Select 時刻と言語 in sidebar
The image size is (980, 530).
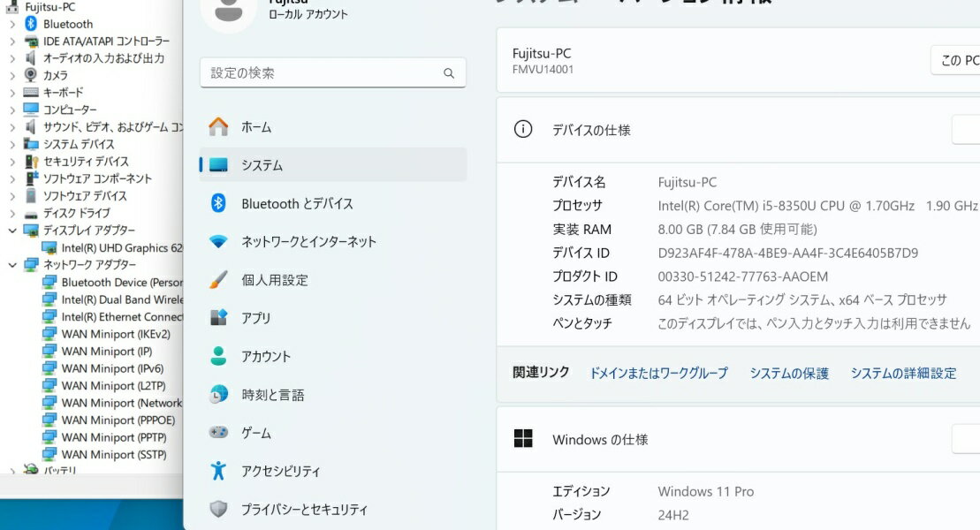273,395
